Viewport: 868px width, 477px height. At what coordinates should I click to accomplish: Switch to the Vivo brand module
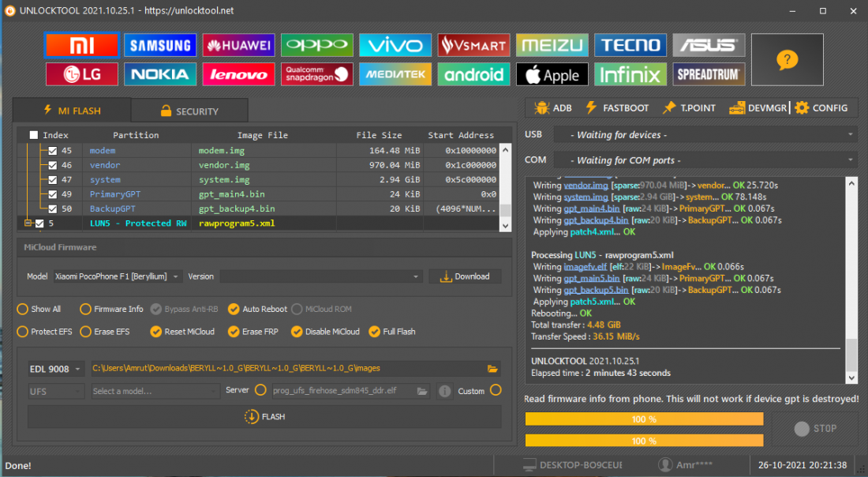[395, 46]
